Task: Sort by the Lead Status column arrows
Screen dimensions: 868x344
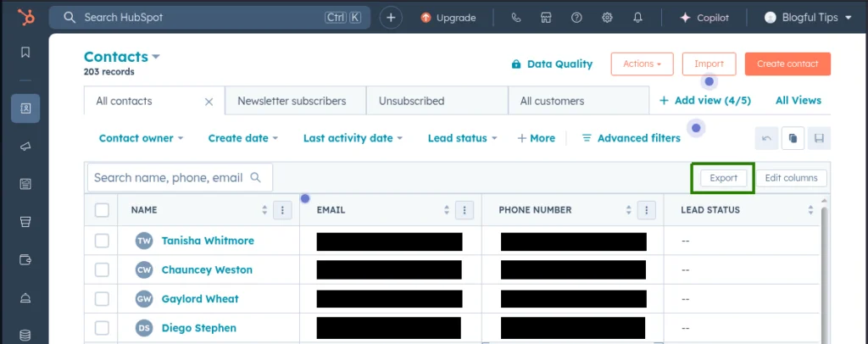Action: tap(810, 210)
